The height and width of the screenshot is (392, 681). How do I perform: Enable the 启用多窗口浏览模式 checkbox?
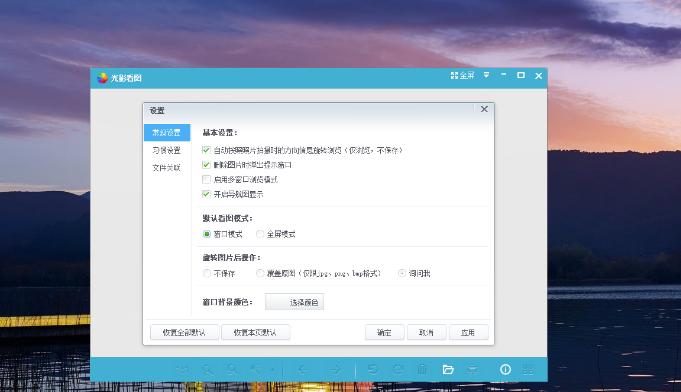click(206, 179)
